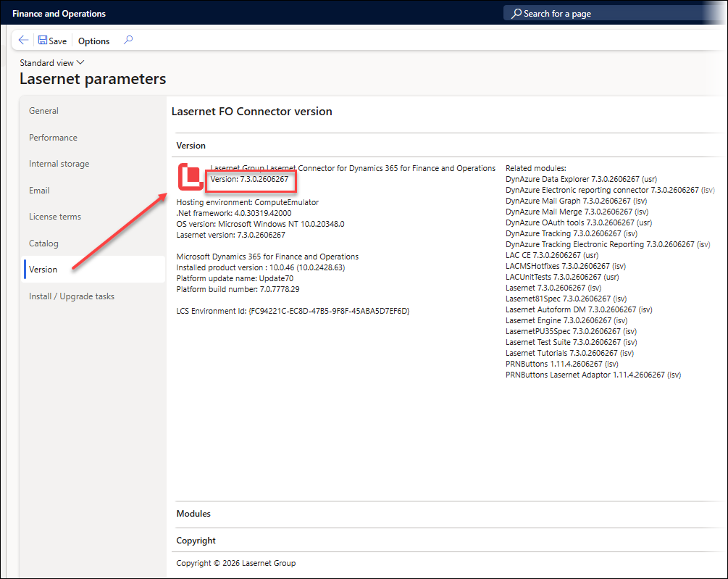Open Install / Upgrade tasks tab
Screen dimensions: 728x579
click(72, 296)
